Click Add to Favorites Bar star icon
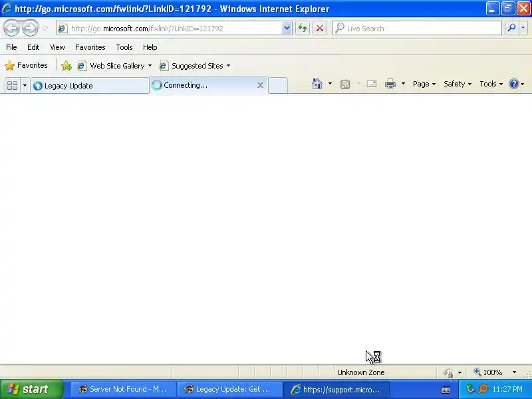 [x=66, y=65]
